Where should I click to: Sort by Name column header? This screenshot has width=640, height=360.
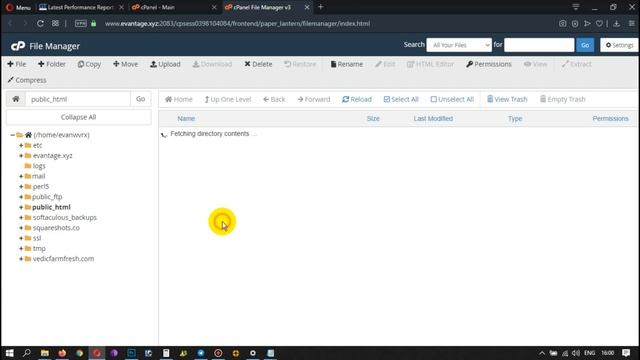tap(186, 118)
